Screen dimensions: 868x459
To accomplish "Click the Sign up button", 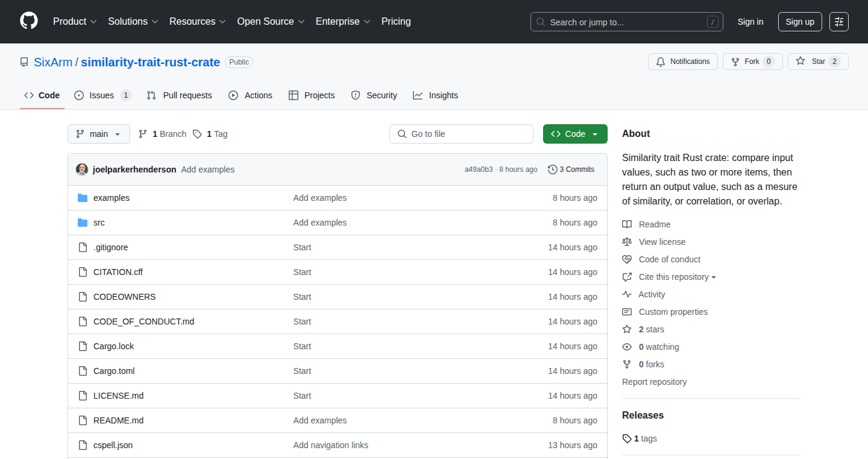I will (800, 22).
